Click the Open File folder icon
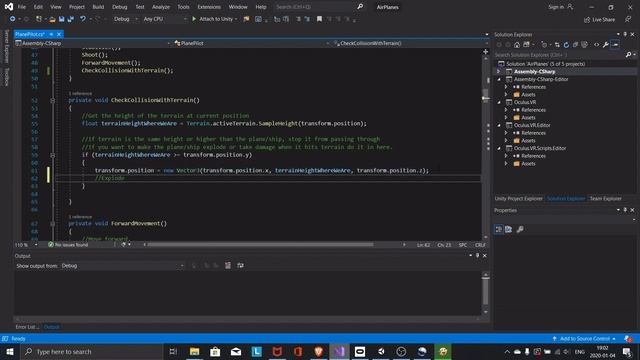The height and width of the screenshot is (360, 640). [52, 19]
